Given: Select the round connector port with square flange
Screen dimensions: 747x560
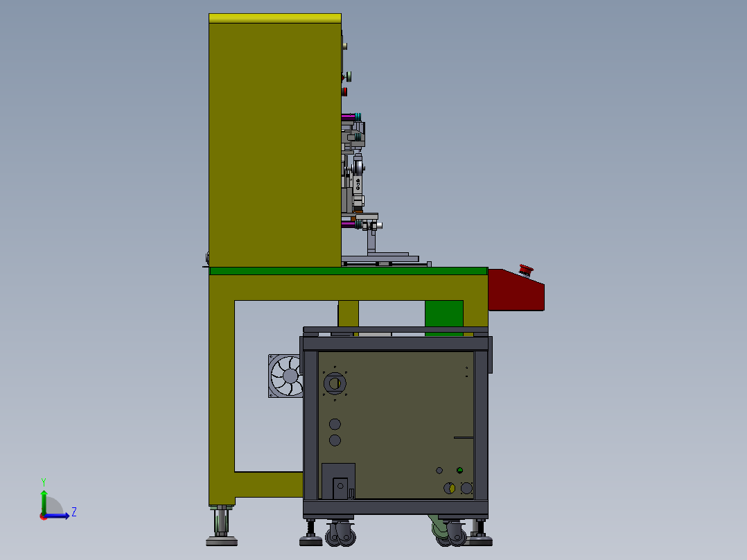Looking at the screenshot, I should click(335, 384).
